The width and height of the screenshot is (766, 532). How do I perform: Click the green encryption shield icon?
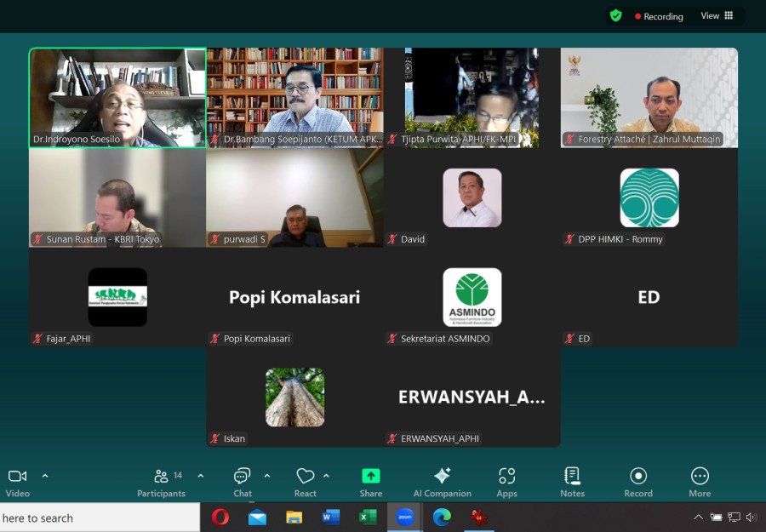coord(615,15)
